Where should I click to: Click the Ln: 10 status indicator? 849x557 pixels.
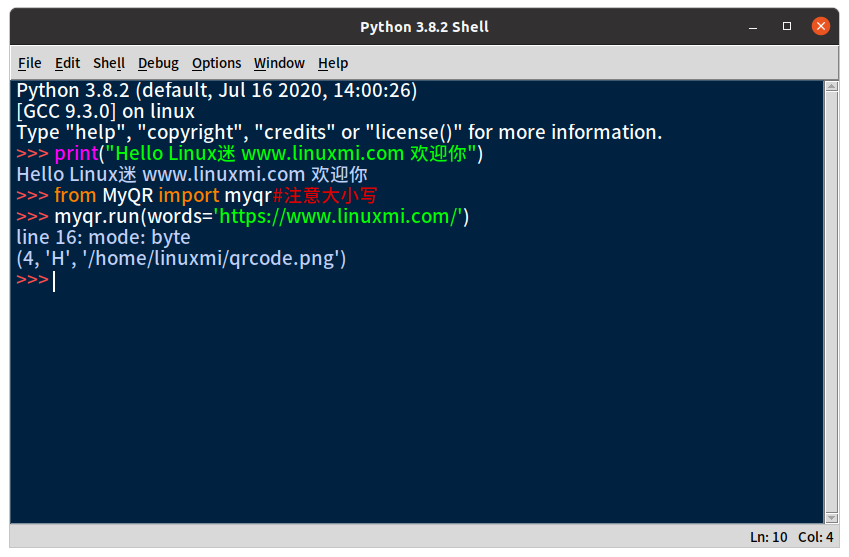pos(768,537)
